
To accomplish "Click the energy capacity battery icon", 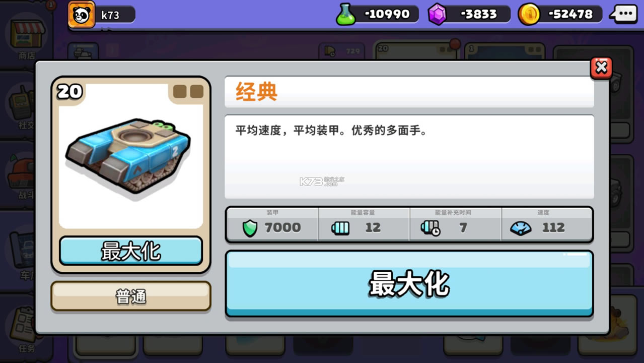I will (340, 228).
